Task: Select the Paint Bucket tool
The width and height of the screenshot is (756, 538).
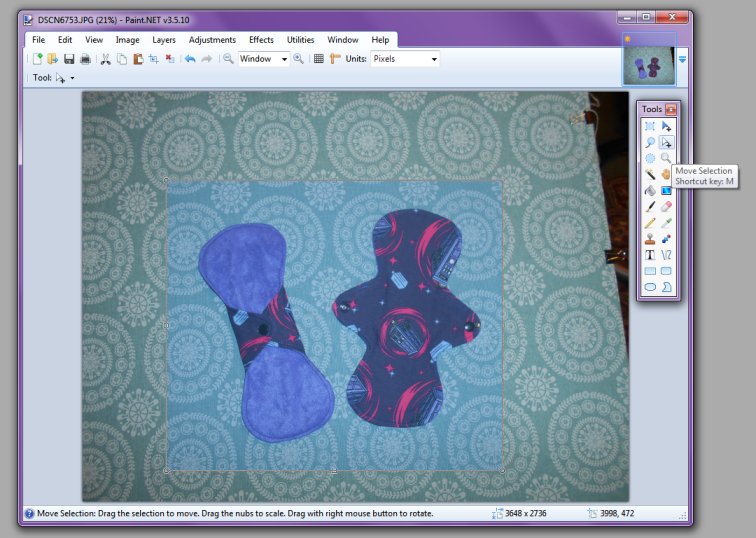Action: tap(650, 190)
